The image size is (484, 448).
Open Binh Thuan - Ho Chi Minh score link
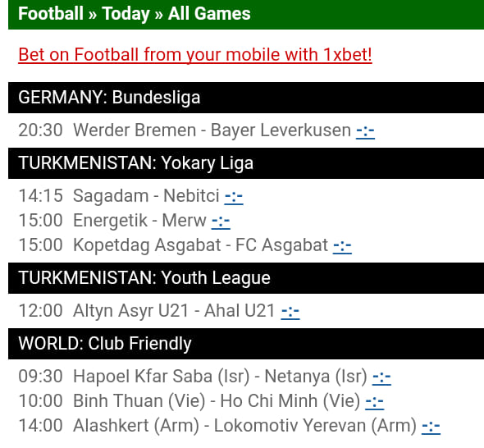(x=374, y=402)
